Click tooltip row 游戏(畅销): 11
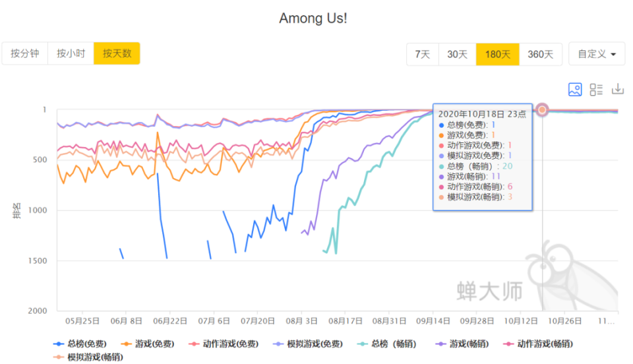Viewport: 633px width, 364px height. click(469, 176)
